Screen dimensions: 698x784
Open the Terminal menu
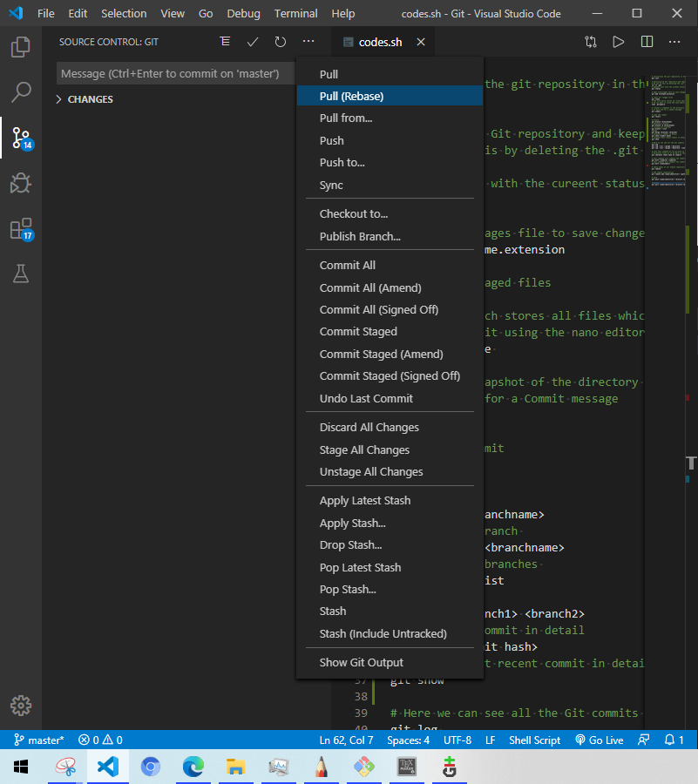296,13
